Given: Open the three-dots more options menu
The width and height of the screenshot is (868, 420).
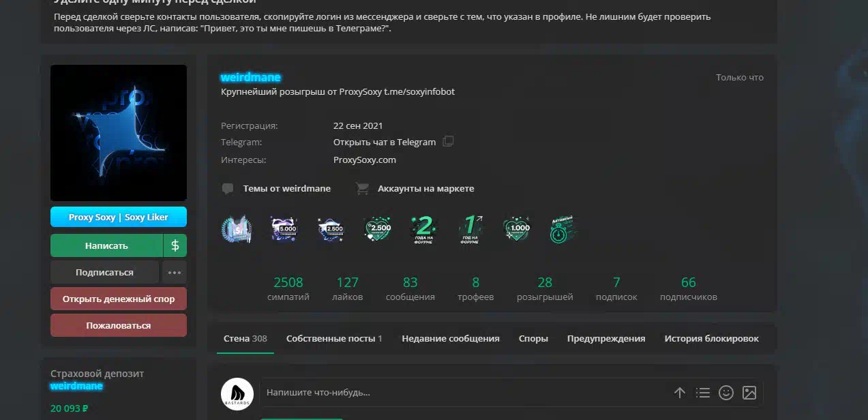Looking at the screenshot, I should tap(175, 272).
